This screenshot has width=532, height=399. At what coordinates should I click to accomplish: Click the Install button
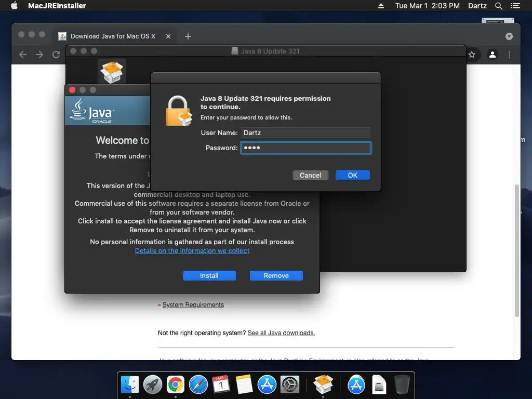coord(209,276)
